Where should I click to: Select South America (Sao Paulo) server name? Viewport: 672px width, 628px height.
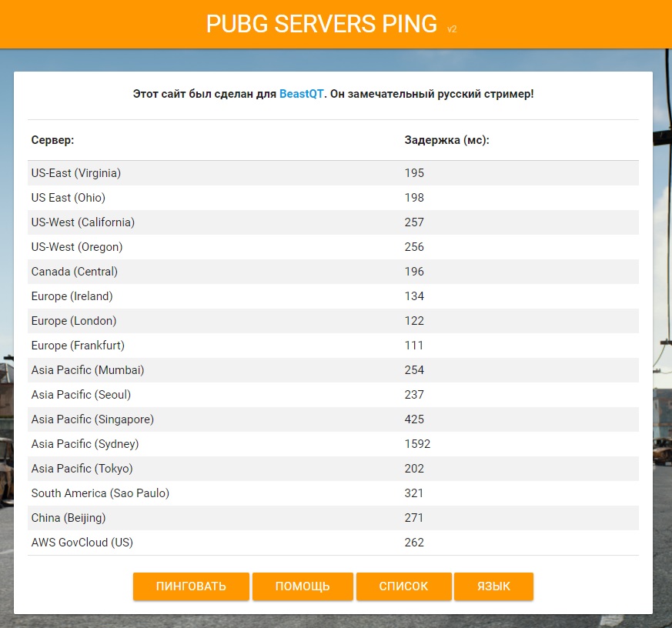[100, 493]
